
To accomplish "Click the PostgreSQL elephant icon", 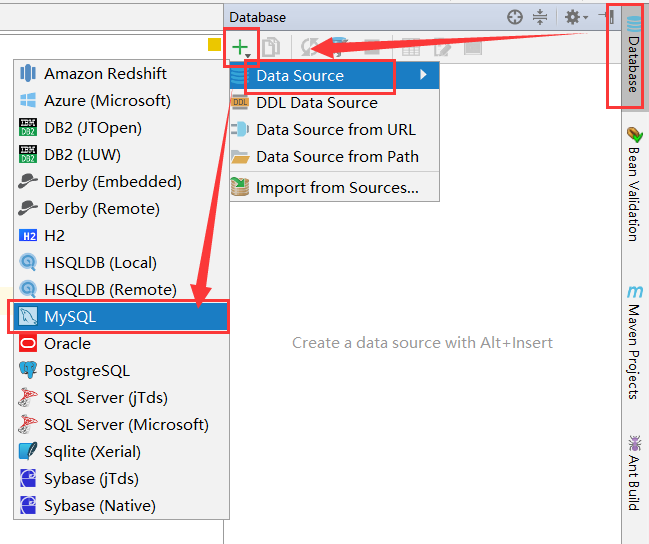I will [x=28, y=370].
